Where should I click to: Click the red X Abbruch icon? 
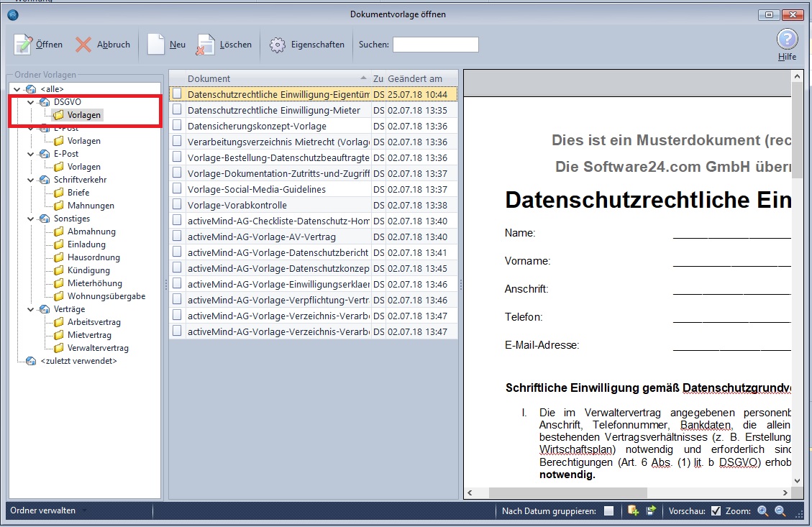pos(83,45)
